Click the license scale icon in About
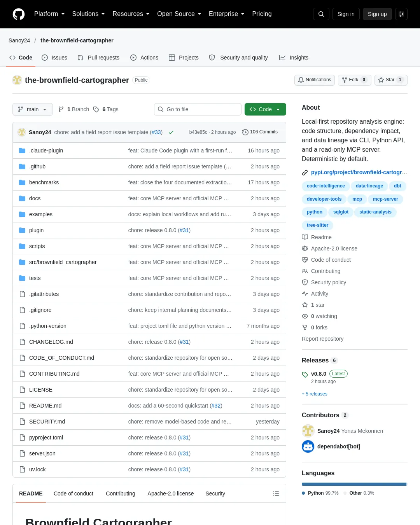420x525 pixels. point(305,248)
